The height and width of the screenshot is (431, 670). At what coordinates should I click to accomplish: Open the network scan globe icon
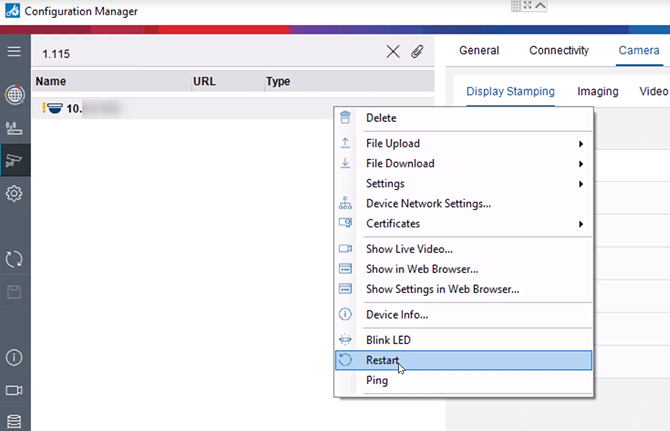pos(14,96)
